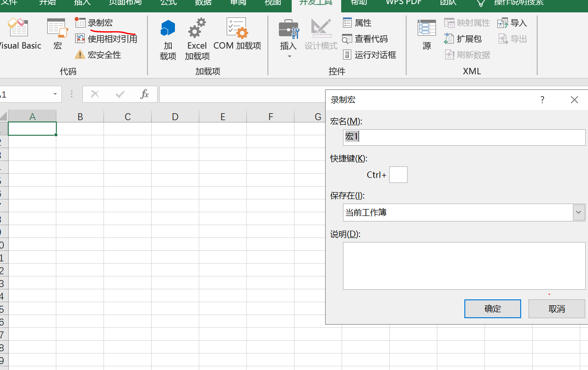
Task: Click 查看代码 view code
Action: click(x=365, y=39)
